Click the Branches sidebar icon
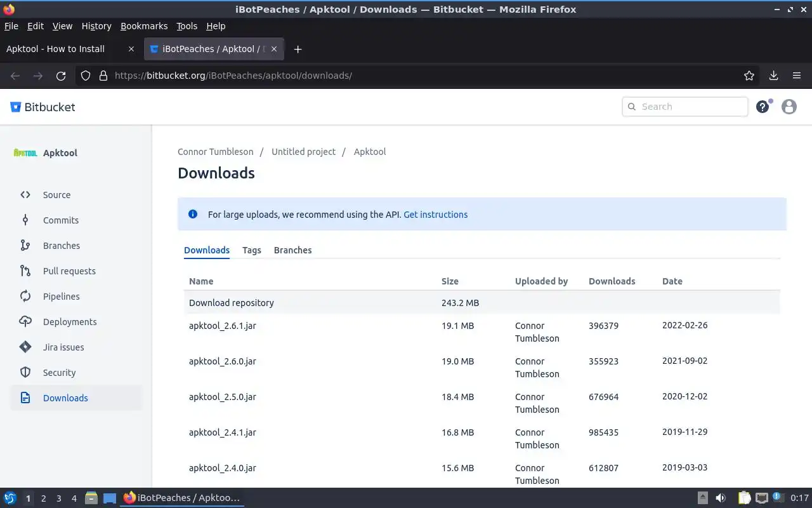Viewport: 812px width, 508px height. (25, 246)
